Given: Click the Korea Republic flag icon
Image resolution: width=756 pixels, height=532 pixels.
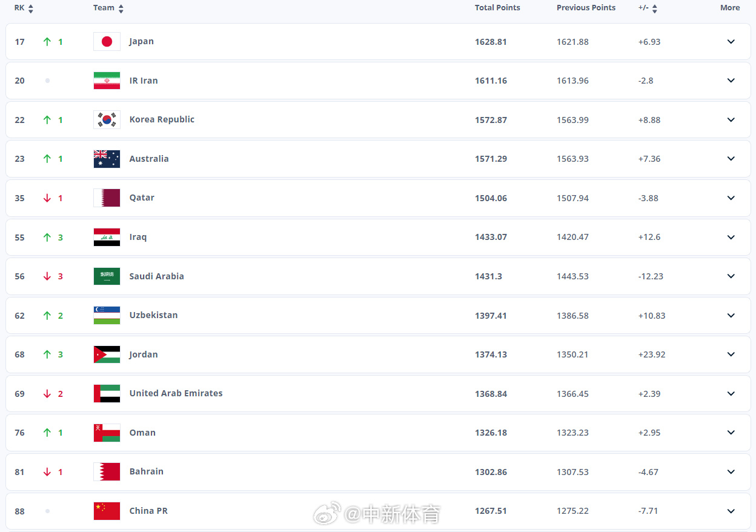Looking at the screenshot, I should 107,120.
